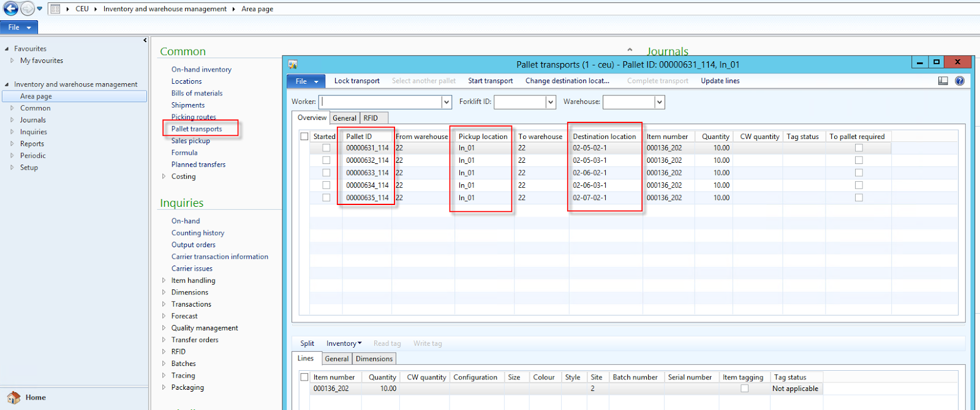This screenshot has height=410, width=980.
Task: Expand the Warehouse dropdown
Action: [x=660, y=102]
